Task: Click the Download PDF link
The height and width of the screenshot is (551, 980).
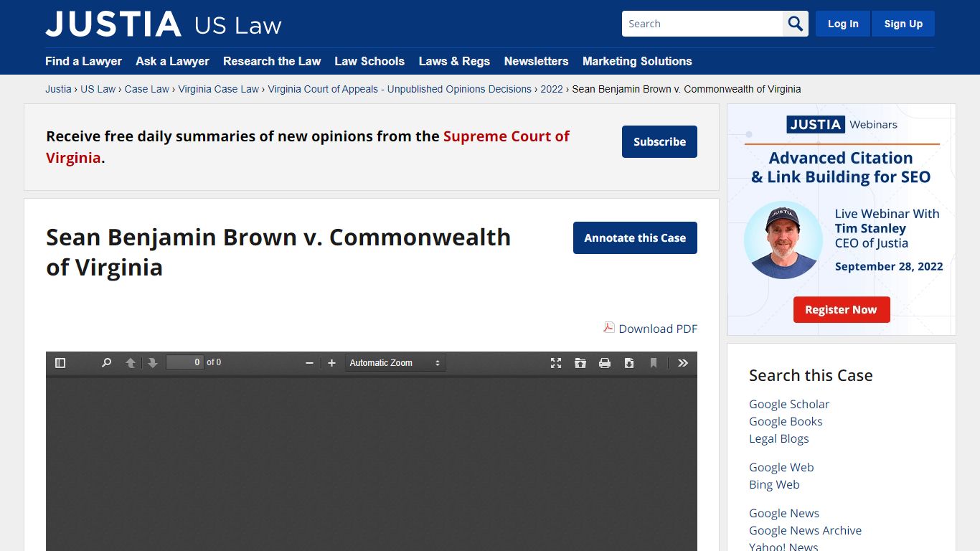Action: click(658, 329)
